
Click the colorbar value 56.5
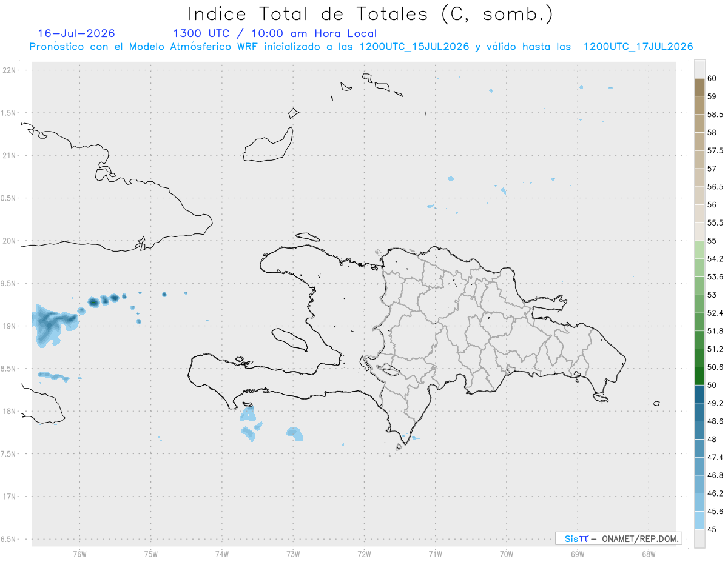(x=715, y=187)
